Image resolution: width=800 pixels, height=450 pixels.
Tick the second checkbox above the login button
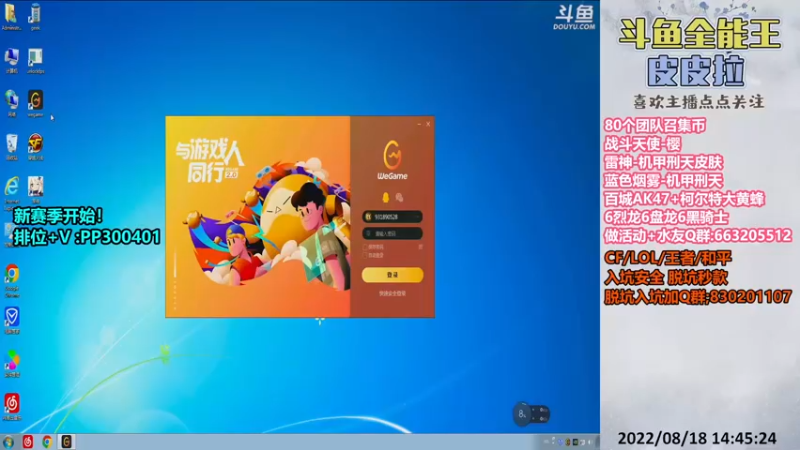365,255
